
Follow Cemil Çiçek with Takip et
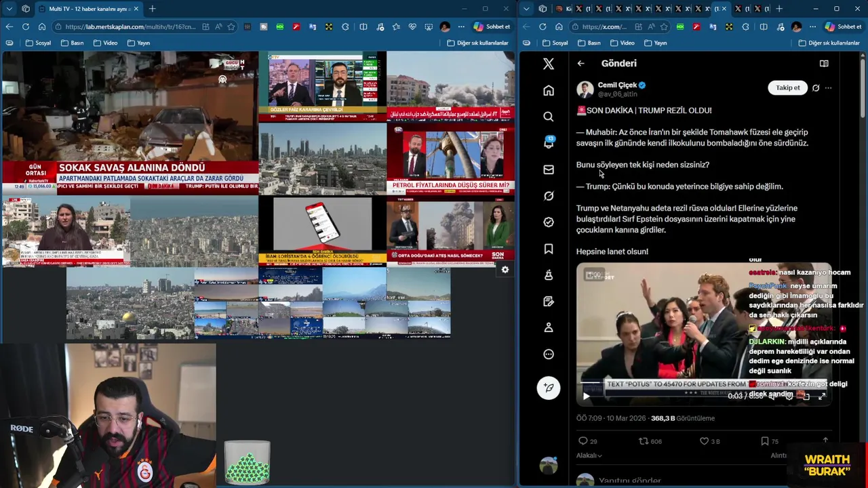point(788,87)
